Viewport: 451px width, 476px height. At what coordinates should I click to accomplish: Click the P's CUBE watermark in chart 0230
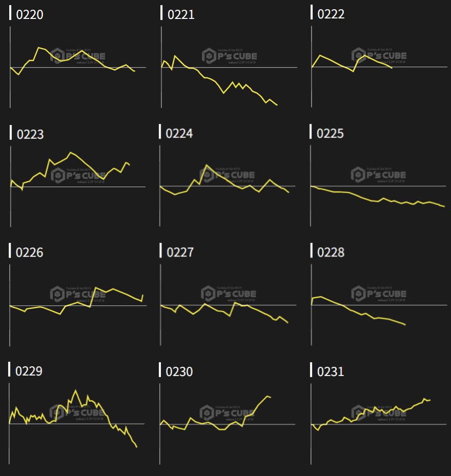coord(229,412)
